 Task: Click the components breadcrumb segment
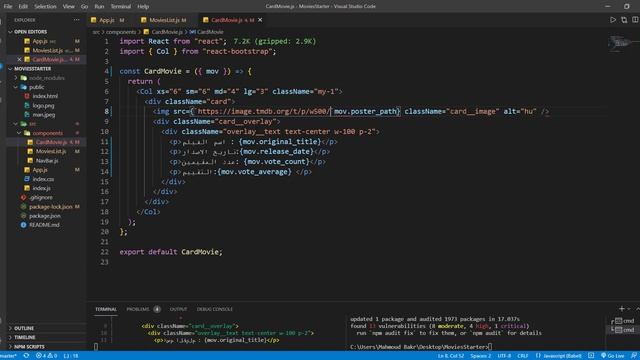pyautogui.click(x=121, y=32)
